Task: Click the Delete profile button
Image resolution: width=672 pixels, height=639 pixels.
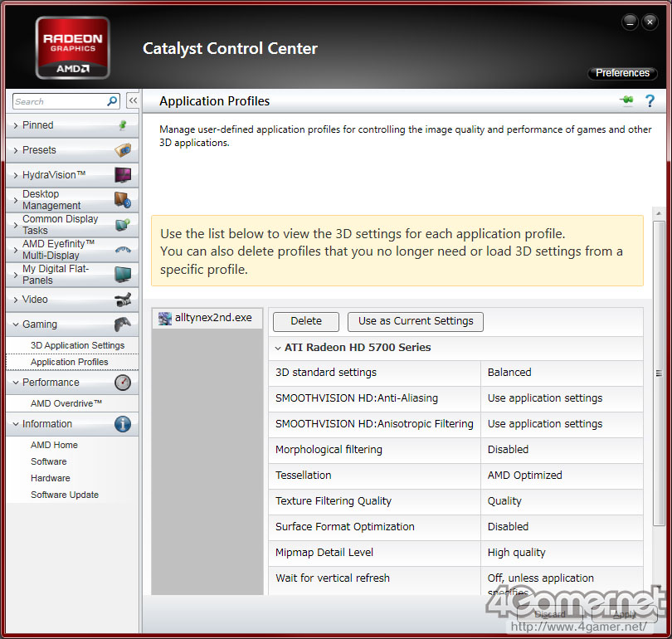Action: click(306, 321)
